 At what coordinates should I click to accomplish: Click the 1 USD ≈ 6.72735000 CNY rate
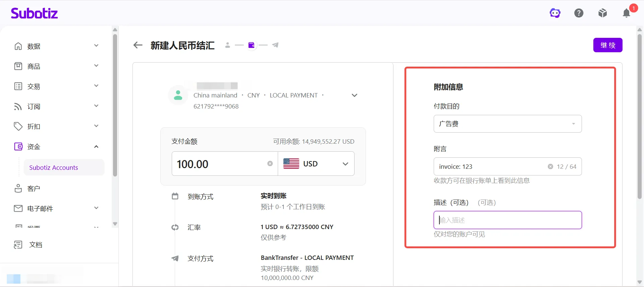click(297, 227)
